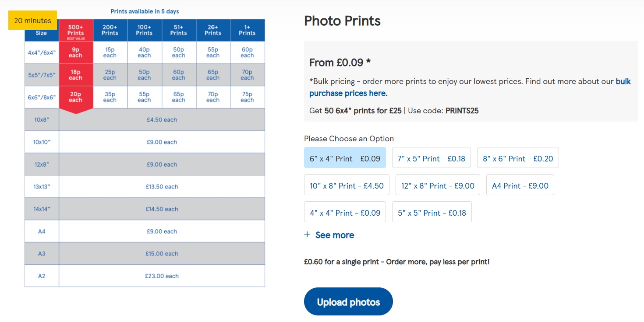Expand See more print options
This screenshot has height=322, width=644.
(335, 235)
